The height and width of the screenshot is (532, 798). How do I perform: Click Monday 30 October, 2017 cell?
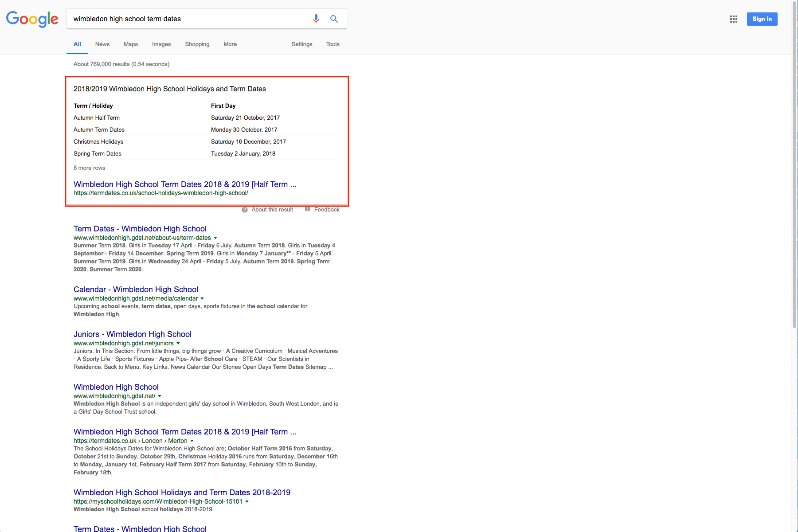coord(244,130)
